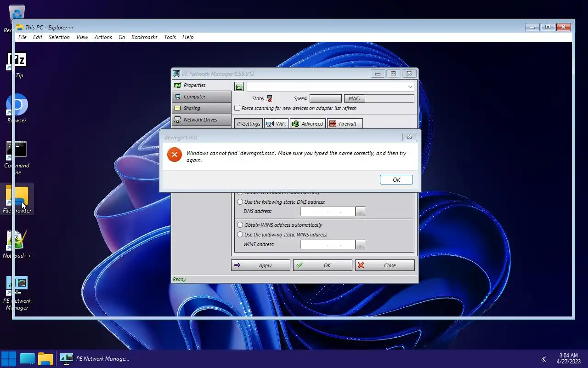This screenshot has width=588, height=368.
Task: Open the Edit menu in Explorer++
Action: pos(38,37)
